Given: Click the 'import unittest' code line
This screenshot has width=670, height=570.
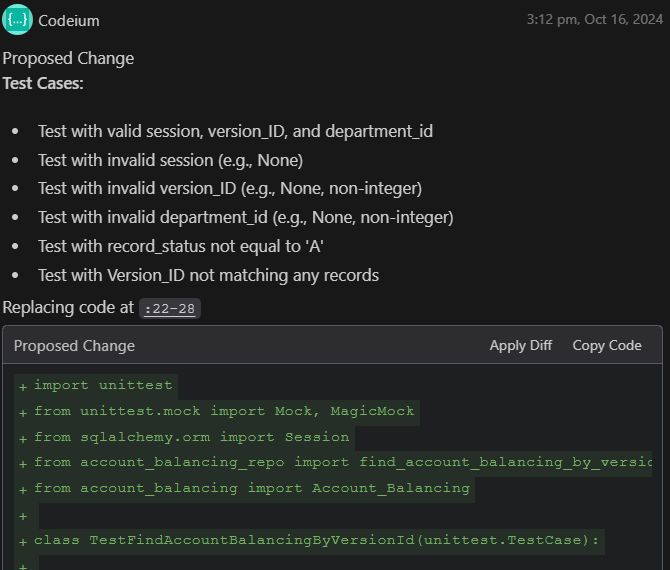Looking at the screenshot, I should [103, 385].
